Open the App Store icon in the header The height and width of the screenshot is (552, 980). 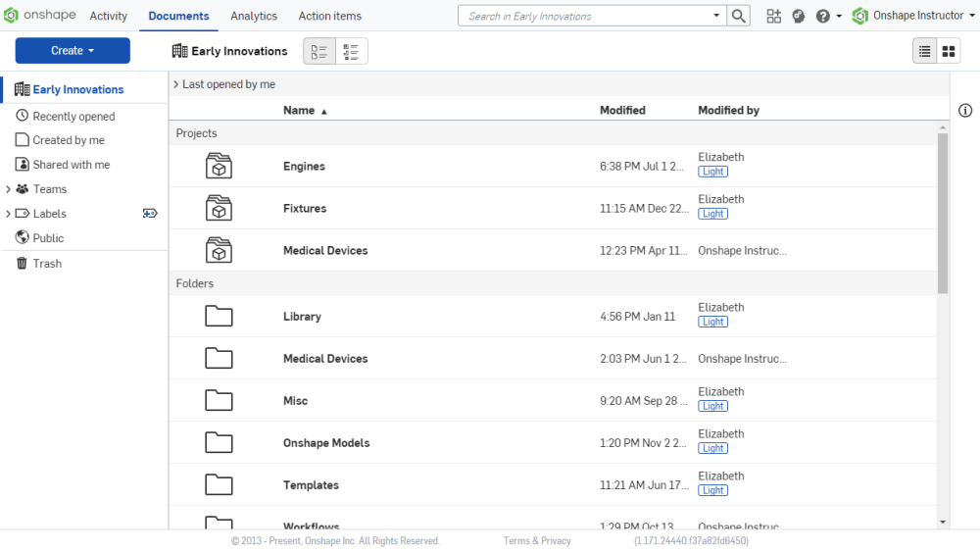(774, 16)
